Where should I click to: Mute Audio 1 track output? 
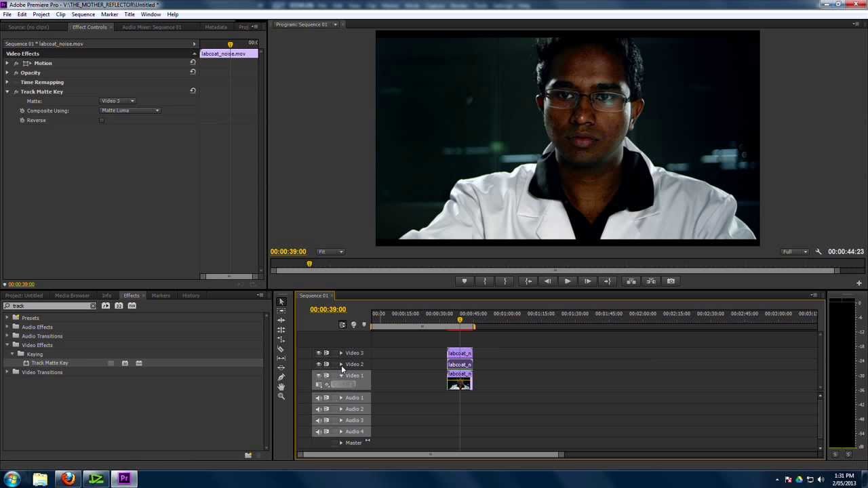(x=319, y=398)
